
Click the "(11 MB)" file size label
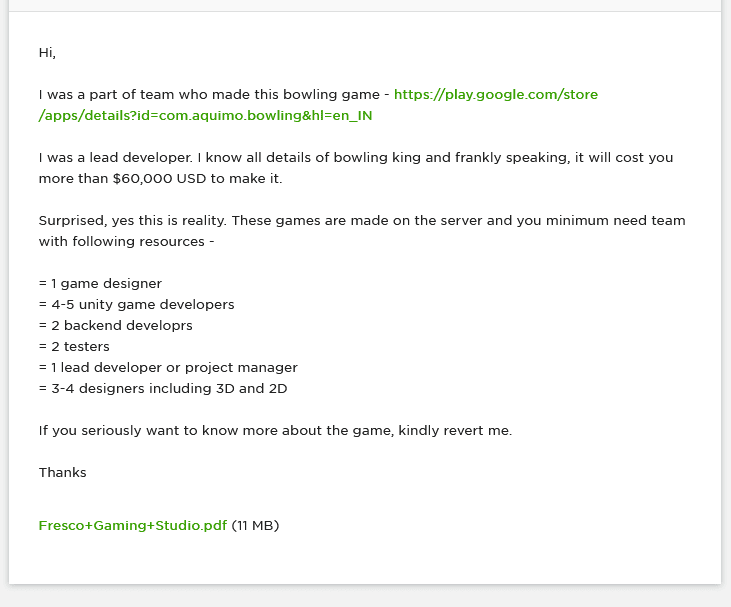255,526
